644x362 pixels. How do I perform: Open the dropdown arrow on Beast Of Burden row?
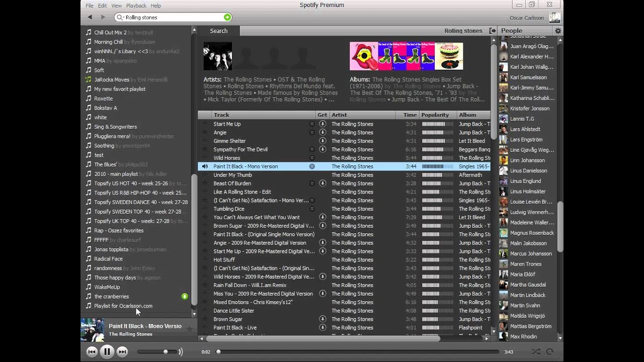tap(312, 183)
